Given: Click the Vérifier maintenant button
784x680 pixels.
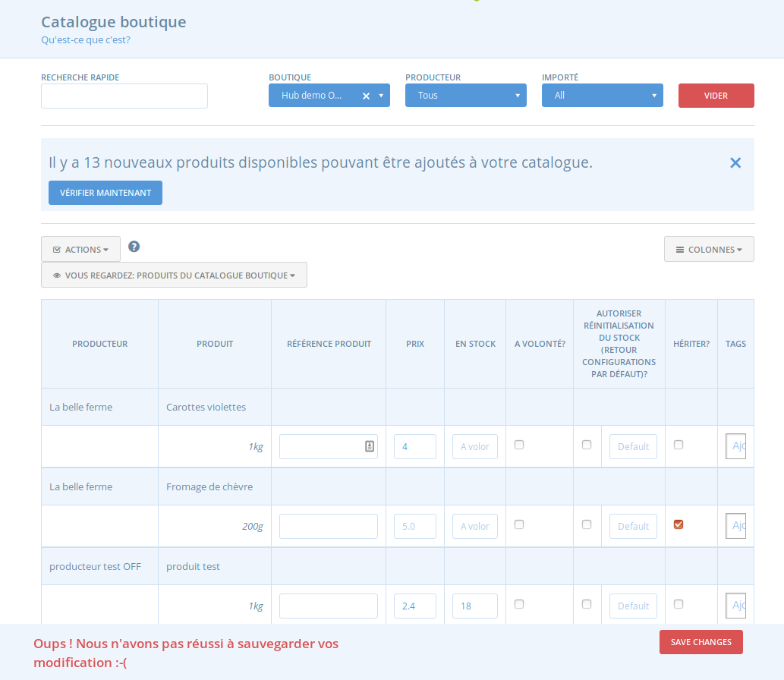Looking at the screenshot, I should tap(105, 193).
